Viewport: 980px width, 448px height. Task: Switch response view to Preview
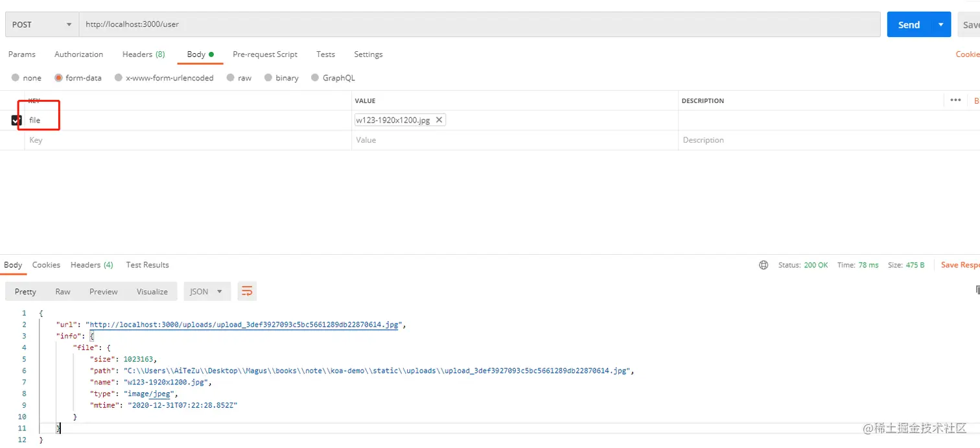tap(104, 292)
